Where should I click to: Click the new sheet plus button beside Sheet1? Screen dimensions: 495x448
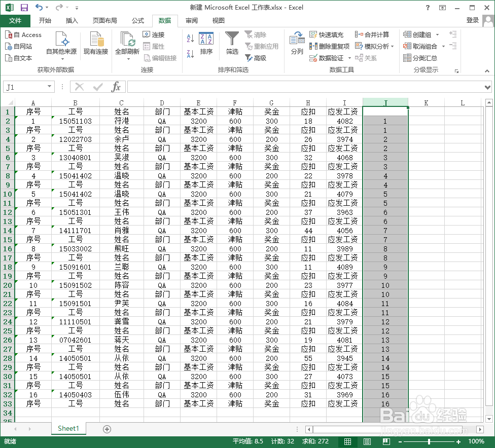coord(107,429)
